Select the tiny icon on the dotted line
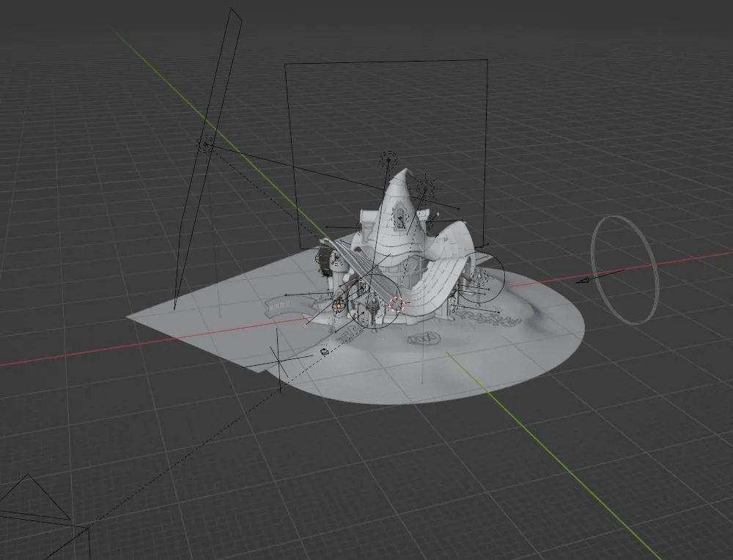Image resolution: width=733 pixels, height=560 pixels. [324, 352]
